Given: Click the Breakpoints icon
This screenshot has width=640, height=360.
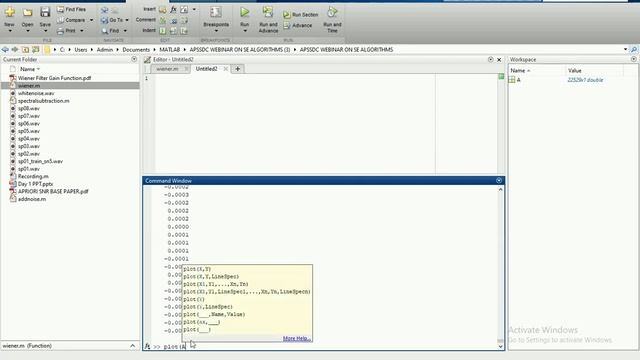Looking at the screenshot, I should point(216,13).
